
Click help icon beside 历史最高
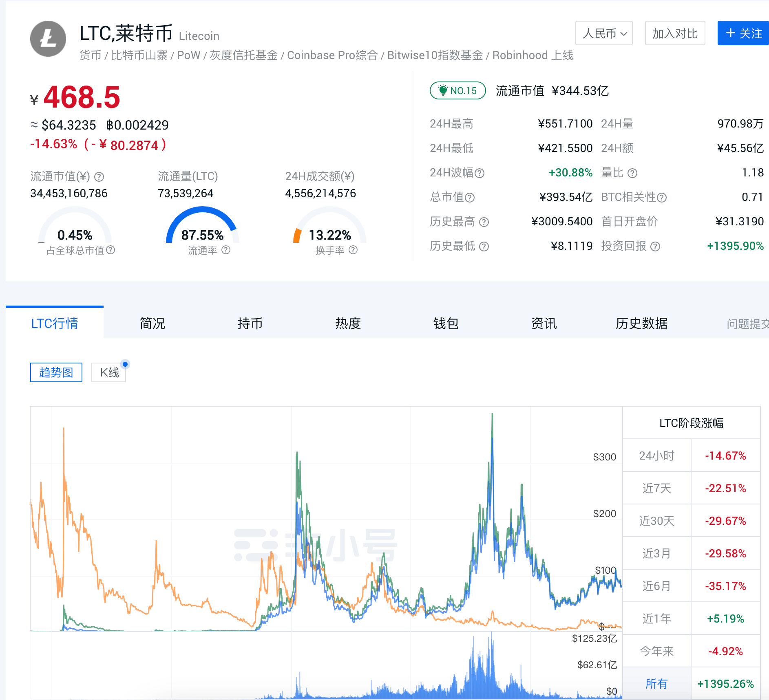[x=484, y=222]
